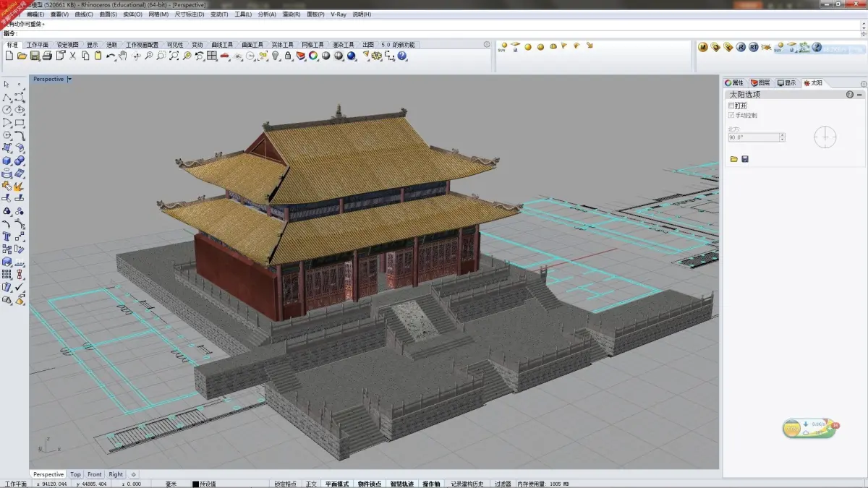Click the blue sphere render icon

351,56
